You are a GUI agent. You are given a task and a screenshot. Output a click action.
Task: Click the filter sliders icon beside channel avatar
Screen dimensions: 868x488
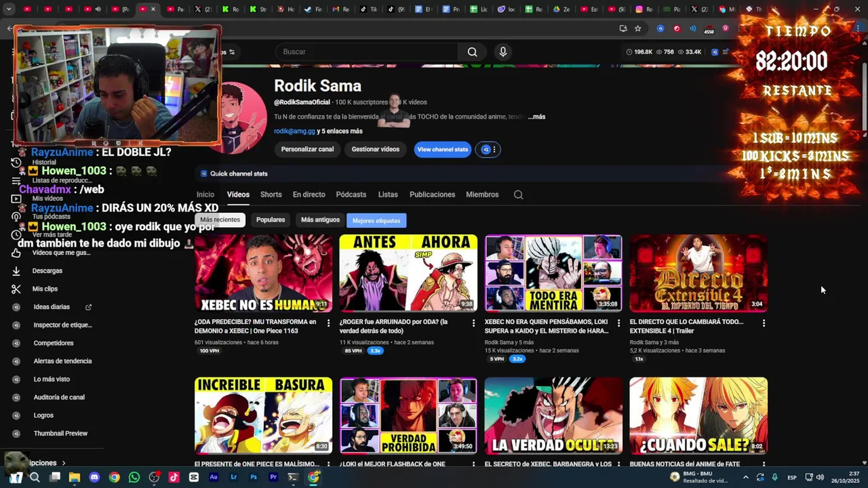click(232, 52)
